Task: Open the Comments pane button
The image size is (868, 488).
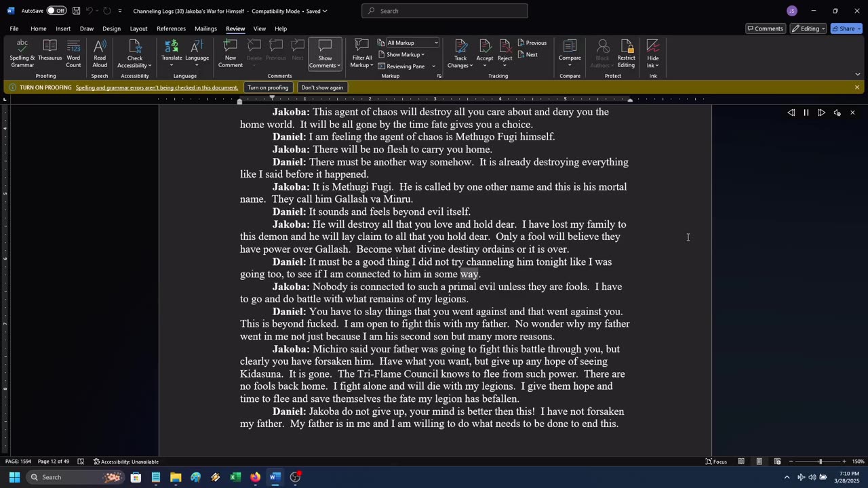Action: (x=765, y=28)
